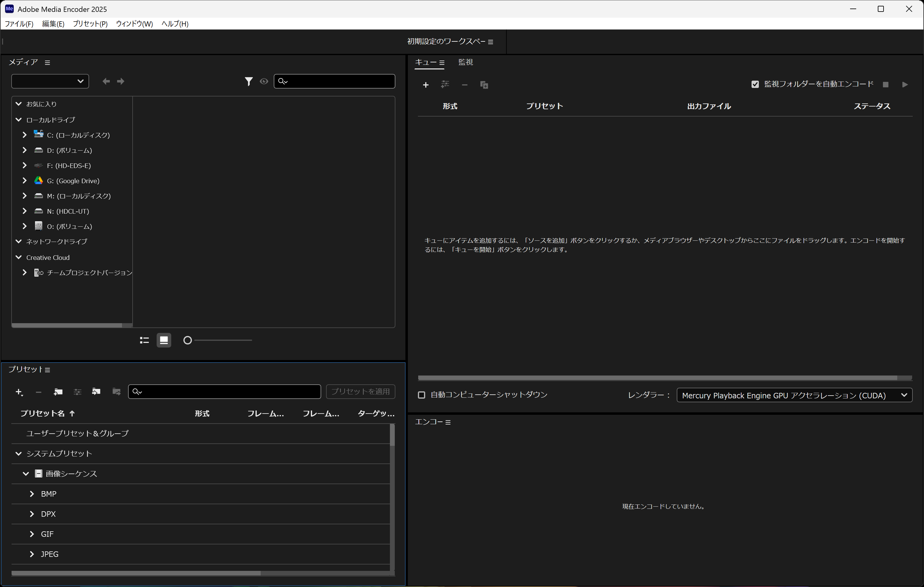Click the preset list horizontal scrollbar
The height and width of the screenshot is (587, 924).
[x=136, y=574]
